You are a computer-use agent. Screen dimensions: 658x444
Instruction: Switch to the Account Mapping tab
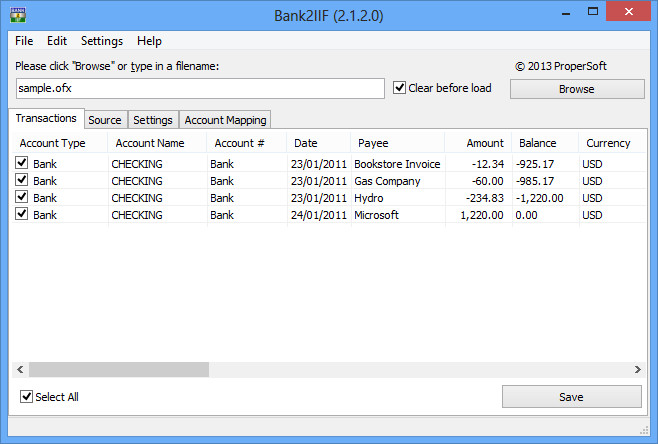[x=225, y=120]
